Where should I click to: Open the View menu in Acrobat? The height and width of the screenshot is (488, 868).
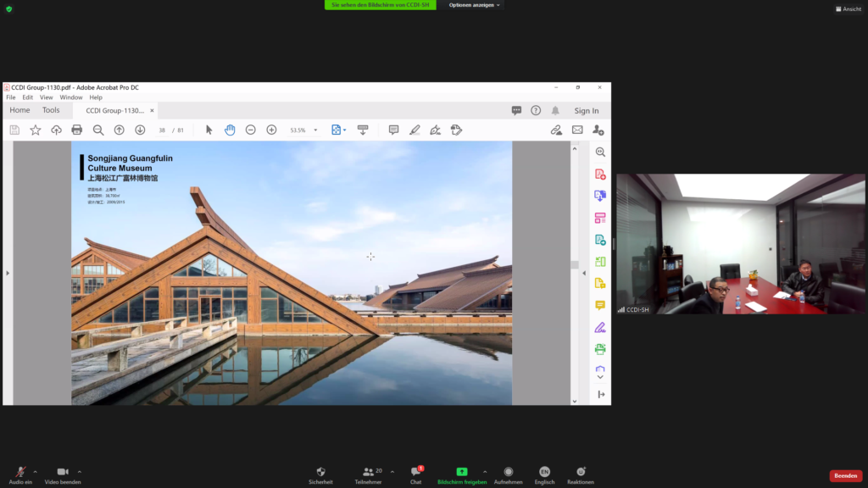pos(46,97)
